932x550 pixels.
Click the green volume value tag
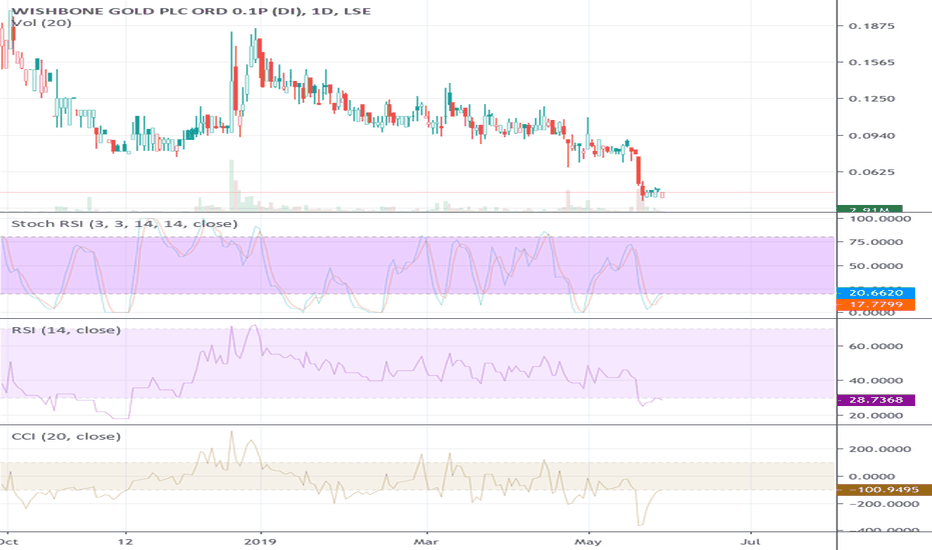[870, 209]
